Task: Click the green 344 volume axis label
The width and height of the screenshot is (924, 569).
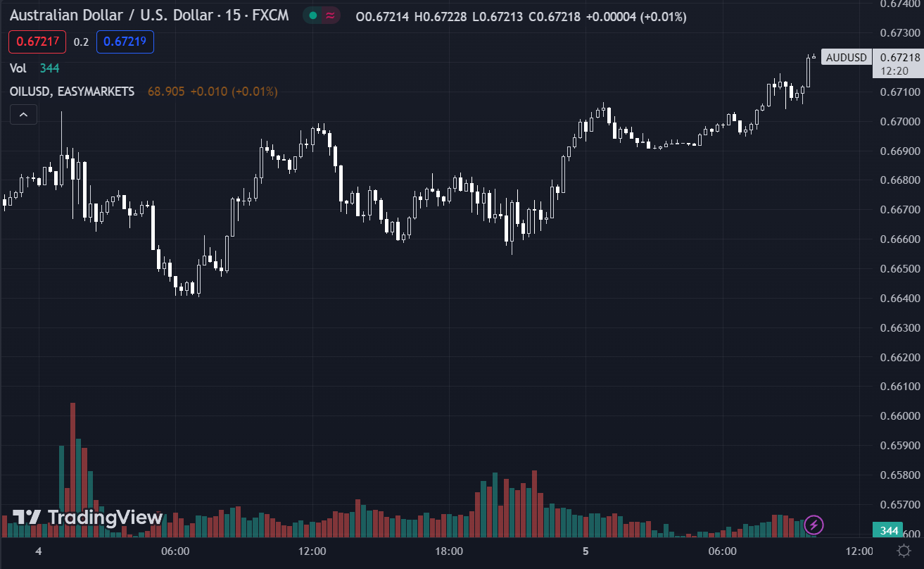Action: [890, 530]
